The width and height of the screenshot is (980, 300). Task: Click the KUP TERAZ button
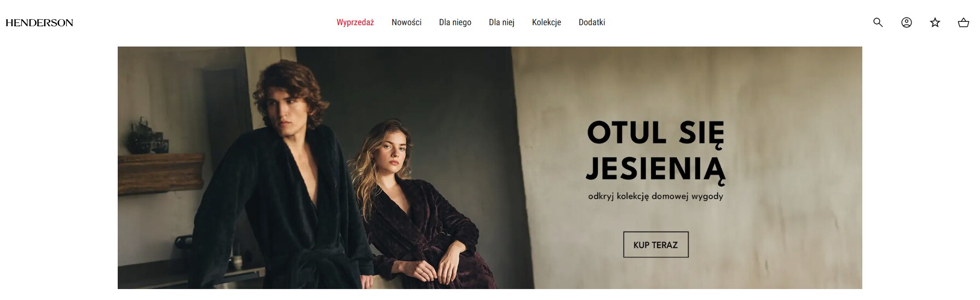click(x=656, y=245)
